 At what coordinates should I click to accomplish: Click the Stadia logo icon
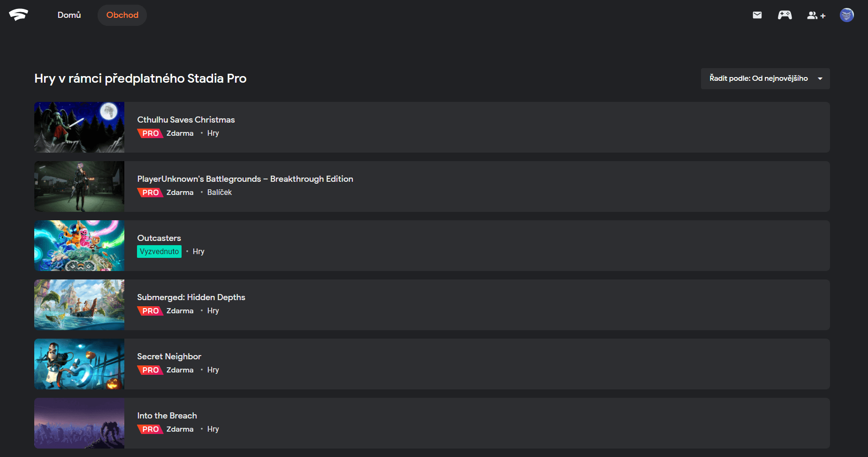coord(18,15)
